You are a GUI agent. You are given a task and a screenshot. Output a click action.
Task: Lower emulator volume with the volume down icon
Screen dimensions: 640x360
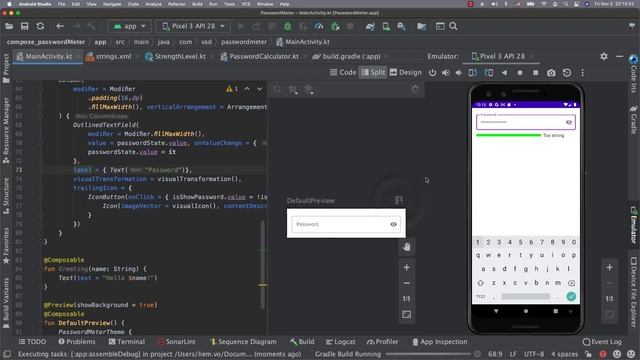(459, 73)
